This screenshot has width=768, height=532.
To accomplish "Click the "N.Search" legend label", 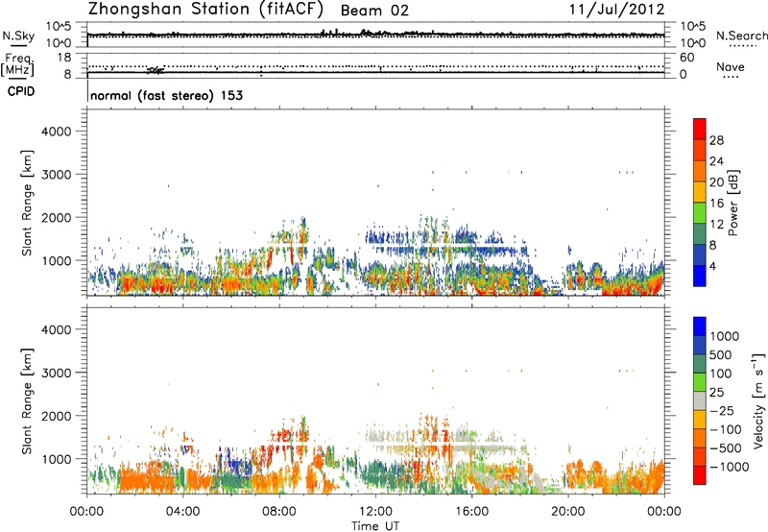I will click(741, 36).
